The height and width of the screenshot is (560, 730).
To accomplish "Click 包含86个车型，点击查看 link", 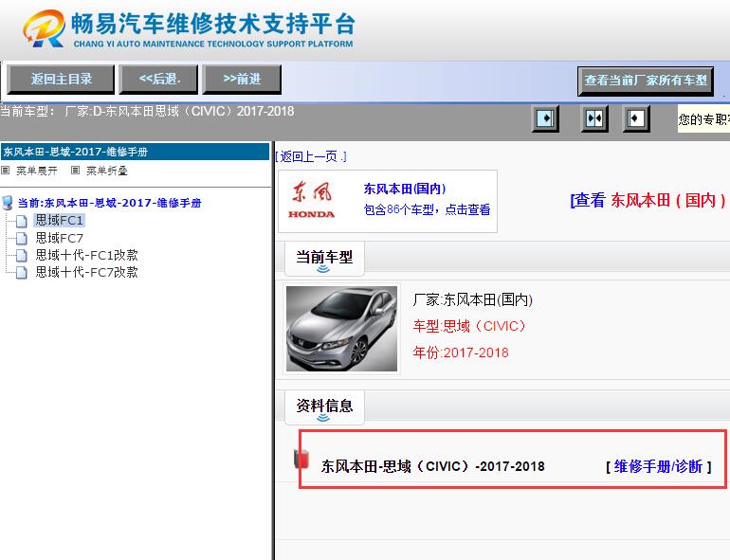I will (x=427, y=210).
